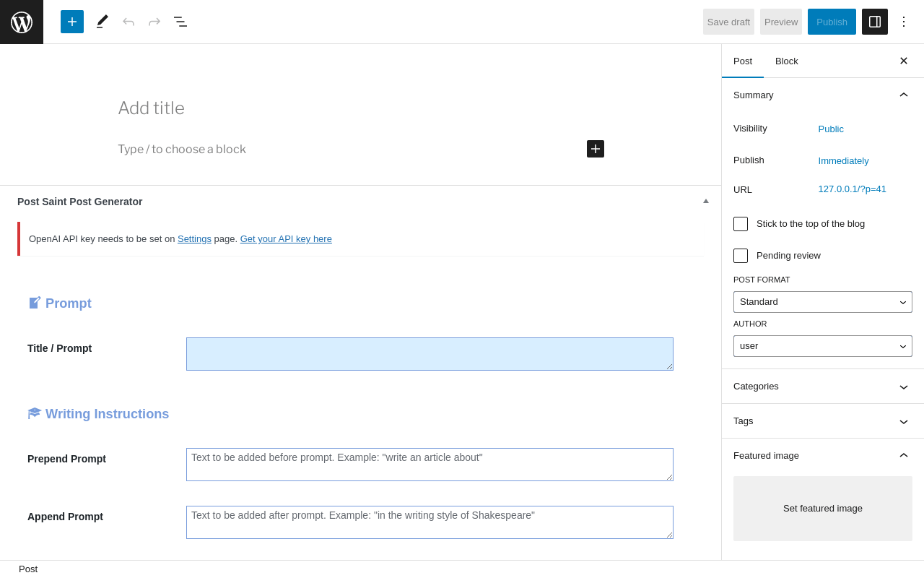Switch to the Post tab
Image resolution: width=924 pixels, height=578 pixels.
[743, 61]
